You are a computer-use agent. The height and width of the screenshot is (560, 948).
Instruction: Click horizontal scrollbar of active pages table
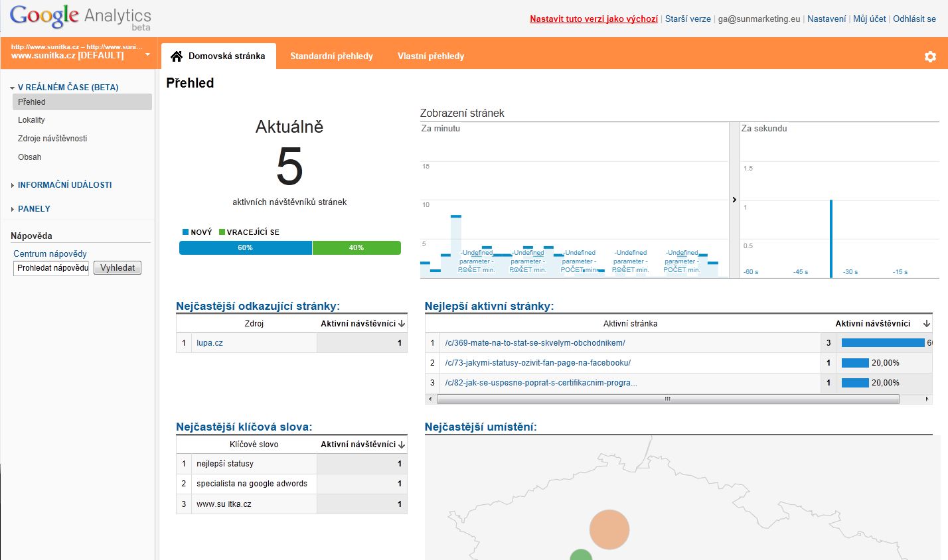[668, 399]
